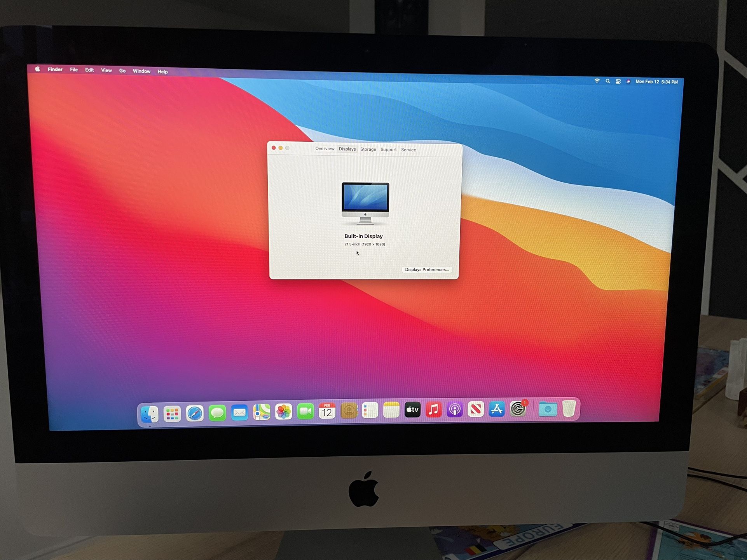The width and height of the screenshot is (747, 560).
Task: Switch to the Storage tab
Action: (368, 149)
